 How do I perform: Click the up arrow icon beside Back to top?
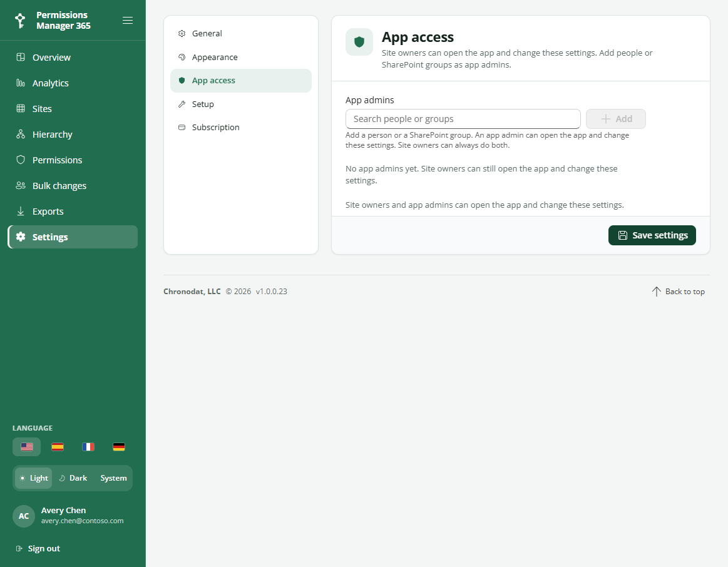(x=657, y=292)
